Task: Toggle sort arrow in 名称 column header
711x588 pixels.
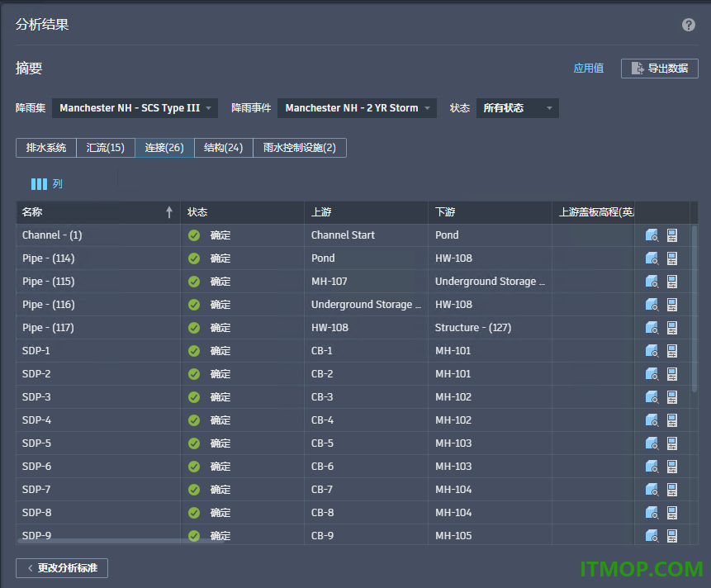Action: tap(169, 212)
